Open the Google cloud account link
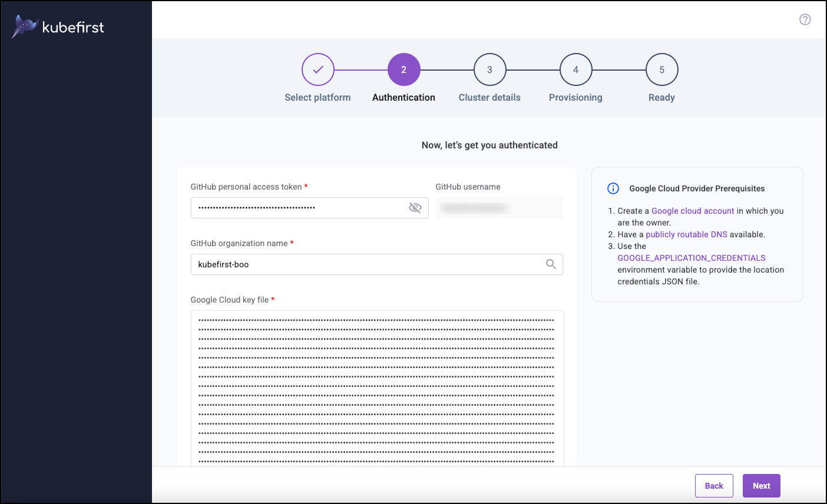 pyautogui.click(x=693, y=211)
